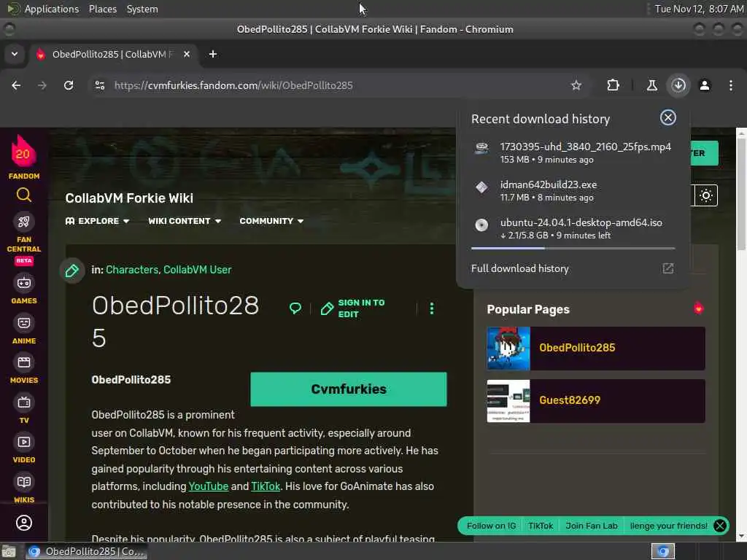Viewport: 747px width, 560px height.
Task: Open Games section in sidebar
Action: point(24,289)
